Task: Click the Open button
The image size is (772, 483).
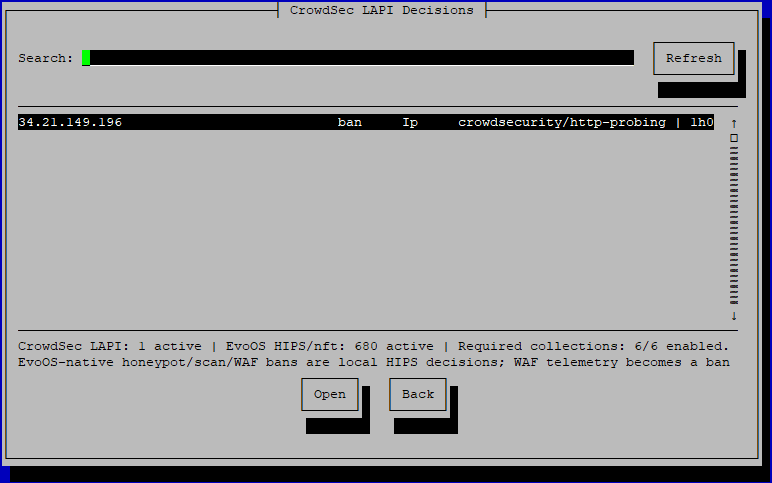Action: [330, 394]
